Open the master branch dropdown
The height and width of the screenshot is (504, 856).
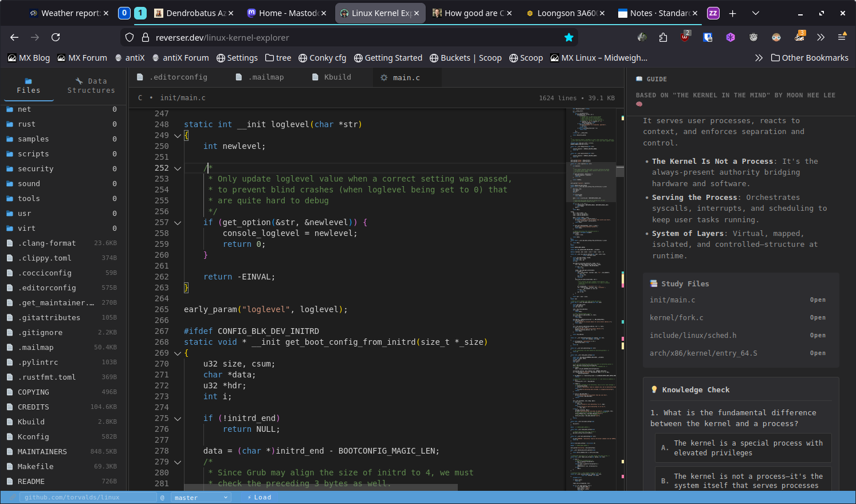[201, 498]
